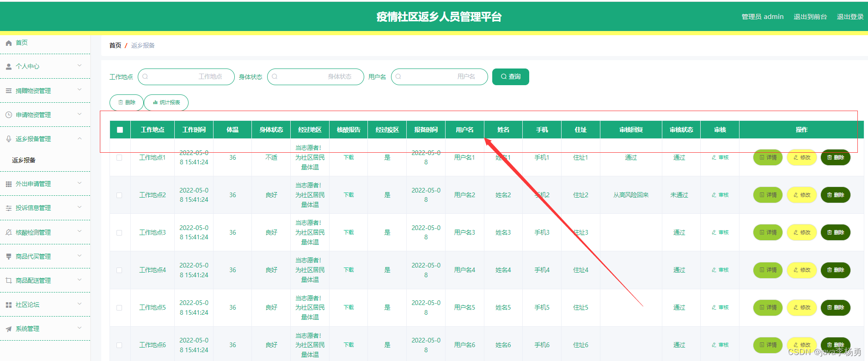This screenshot has width=868, height=361.
Task: Collapse the 返乡报备管理 chevron
Action: coord(79,138)
